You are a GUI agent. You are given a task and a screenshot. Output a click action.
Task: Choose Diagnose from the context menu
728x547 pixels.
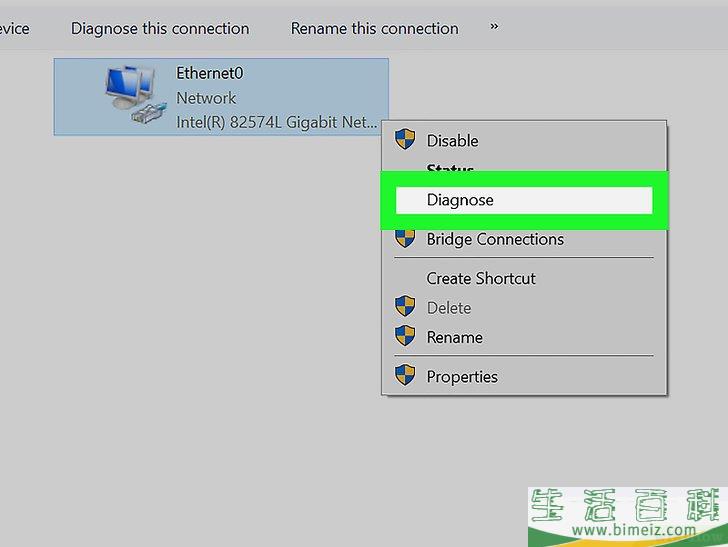point(460,200)
